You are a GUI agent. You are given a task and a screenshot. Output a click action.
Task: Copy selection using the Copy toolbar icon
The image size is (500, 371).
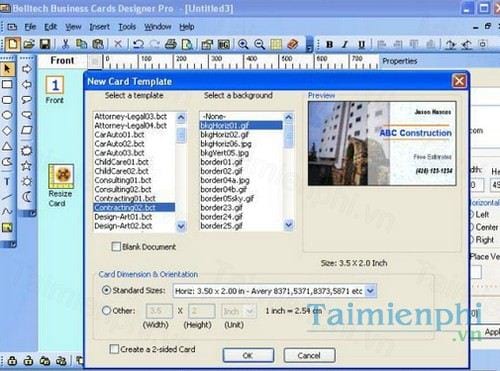point(82,44)
